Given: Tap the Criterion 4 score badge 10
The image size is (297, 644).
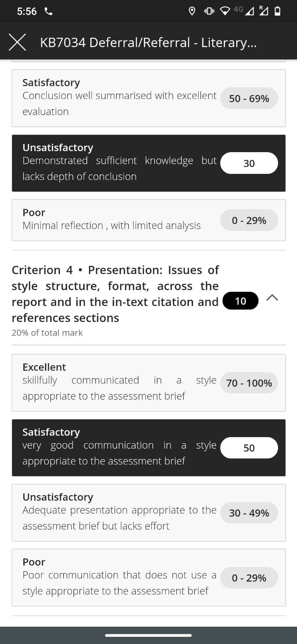Looking at the screenshot, I should pyautogui.click(x=240, y=301).
